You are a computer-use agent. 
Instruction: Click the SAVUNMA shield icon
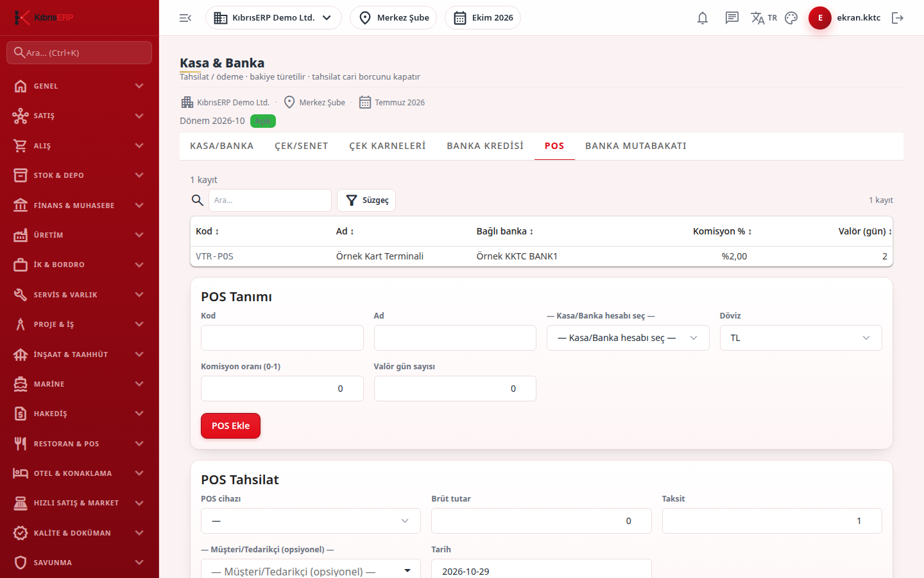click(21, 563)
